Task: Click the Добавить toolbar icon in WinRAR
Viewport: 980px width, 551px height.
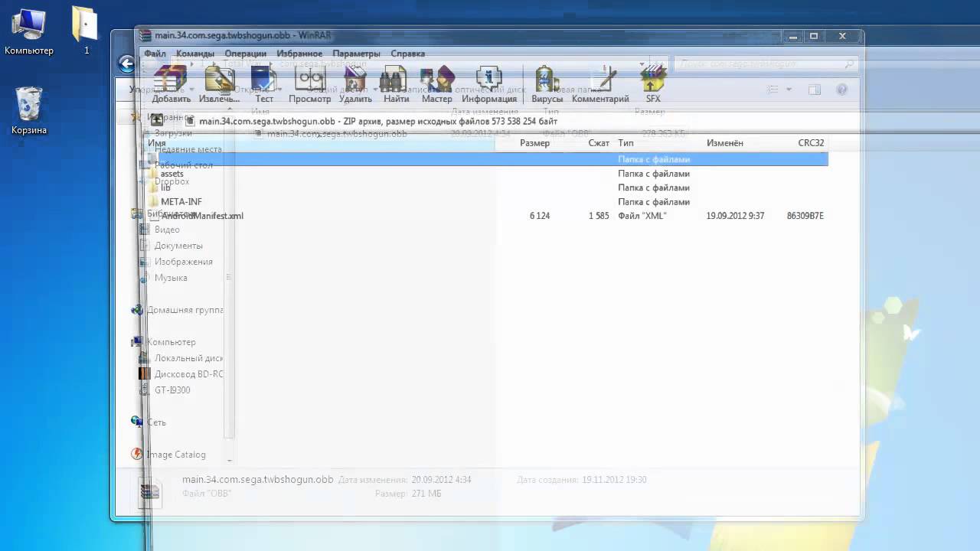Action: 171,84
